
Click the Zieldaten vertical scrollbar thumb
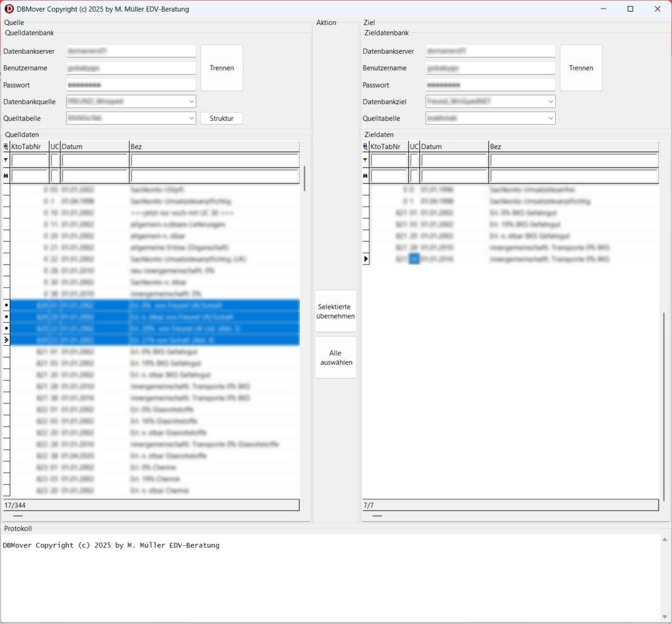tap(663, 407)
